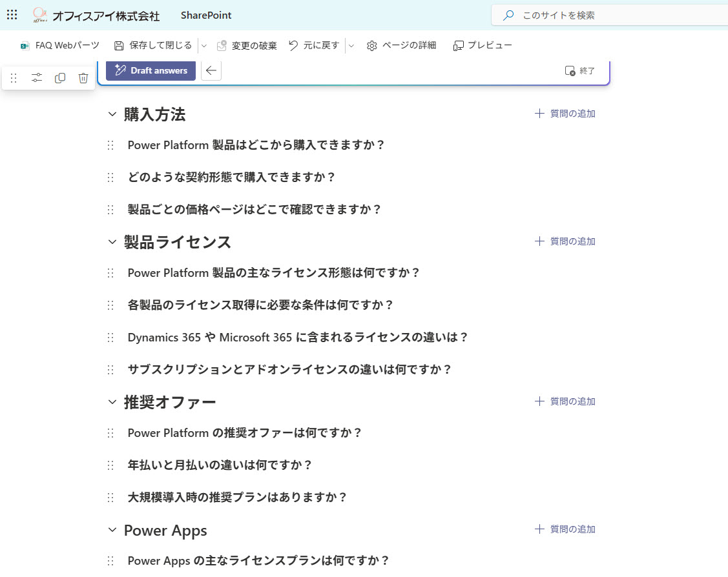The image size is (728, 577).
Task: Delete the web part with trash icon
Action: [x=83, y=78]
